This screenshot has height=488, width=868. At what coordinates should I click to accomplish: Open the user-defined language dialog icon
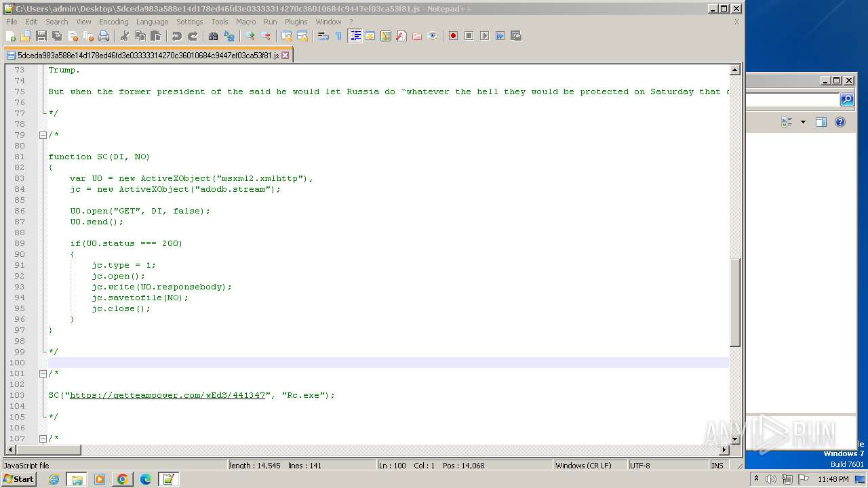coord(370,36)
